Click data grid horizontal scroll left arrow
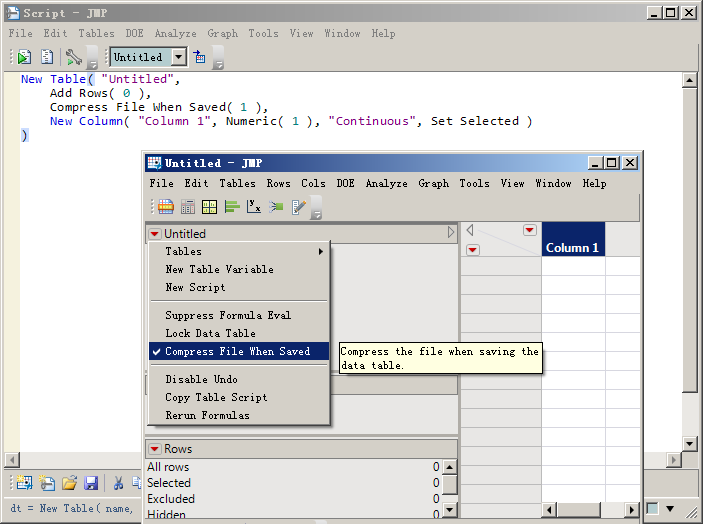The image size is (703, 524). (x=549, y=510)
